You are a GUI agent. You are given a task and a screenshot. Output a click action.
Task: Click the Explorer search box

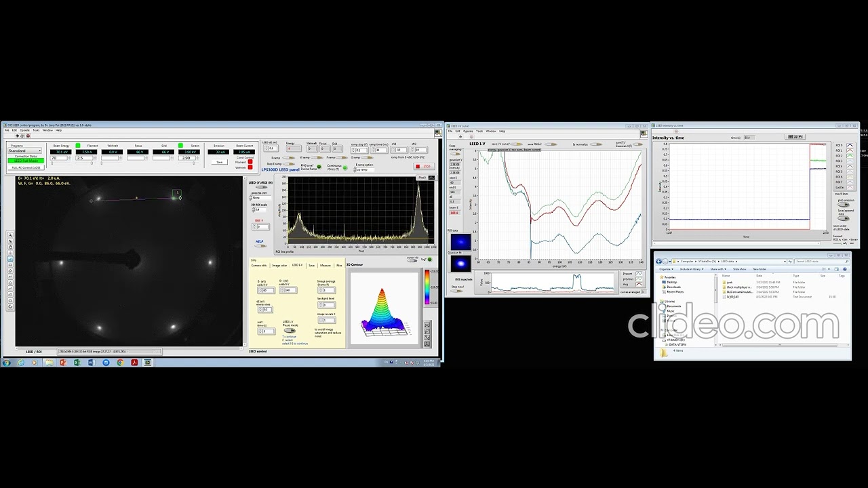coord(821,261)
